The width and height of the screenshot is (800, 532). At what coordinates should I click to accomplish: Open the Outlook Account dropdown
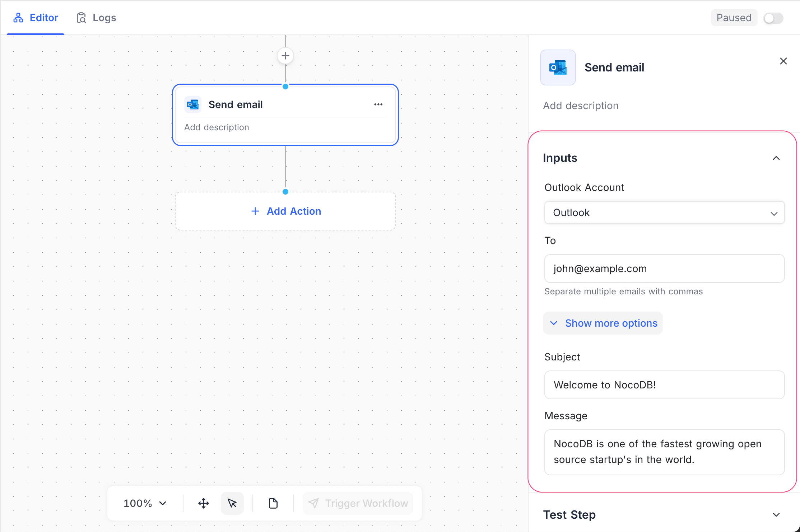click(664, 213)
